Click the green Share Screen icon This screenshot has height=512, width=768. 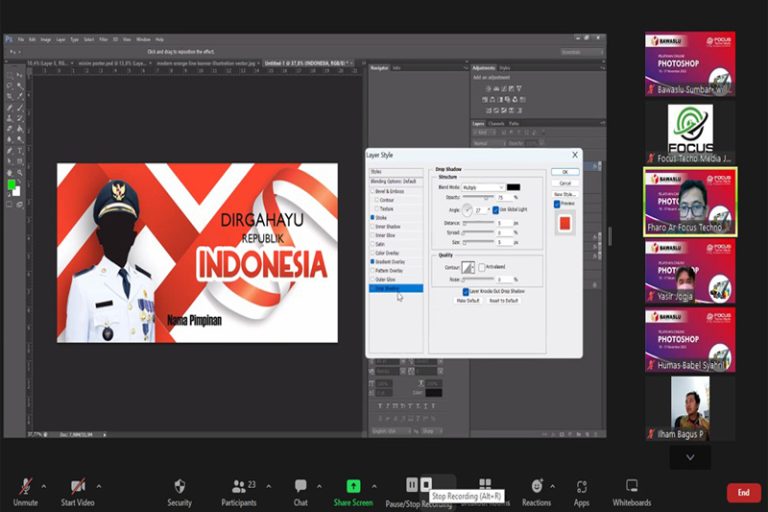[353, 486]
